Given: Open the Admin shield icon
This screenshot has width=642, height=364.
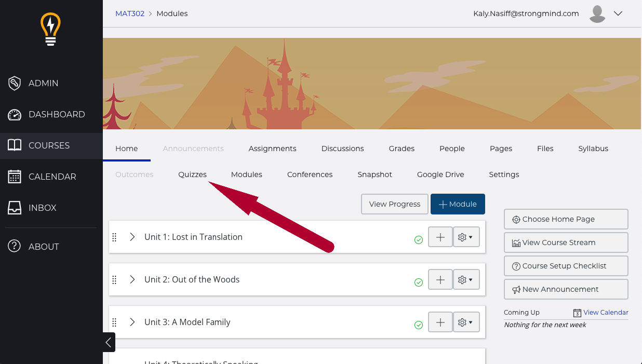Looking at the screenshot, I should click(x=15, y=83).
